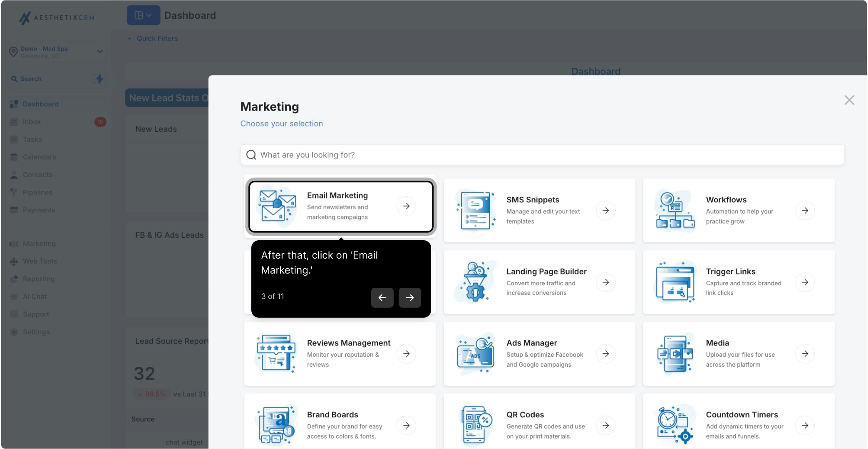Click the Trigger Links browser icon
Screen dimensions: 868x449
(x=675, y=282)
